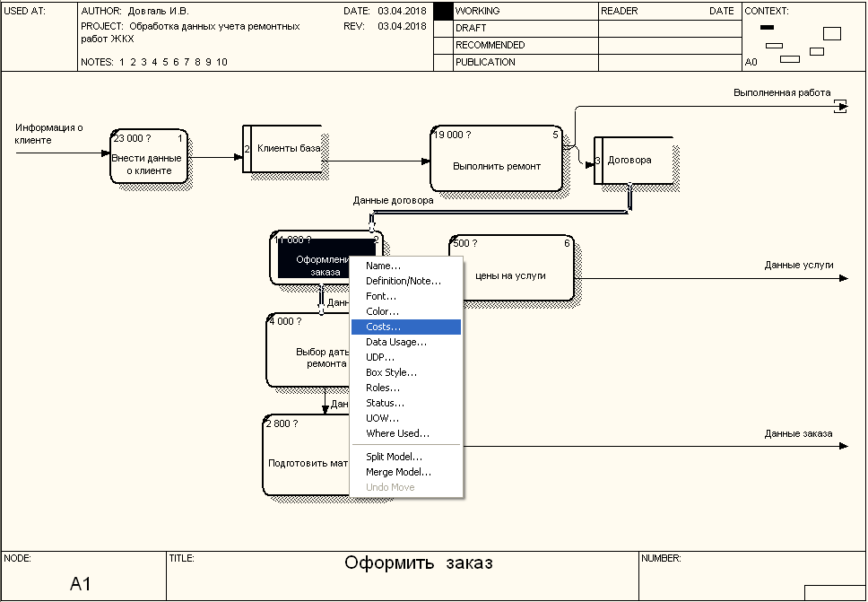Screen dimensions: 868x602
Task: Choose Name... in the context menu
Action: tap(383, 266)
